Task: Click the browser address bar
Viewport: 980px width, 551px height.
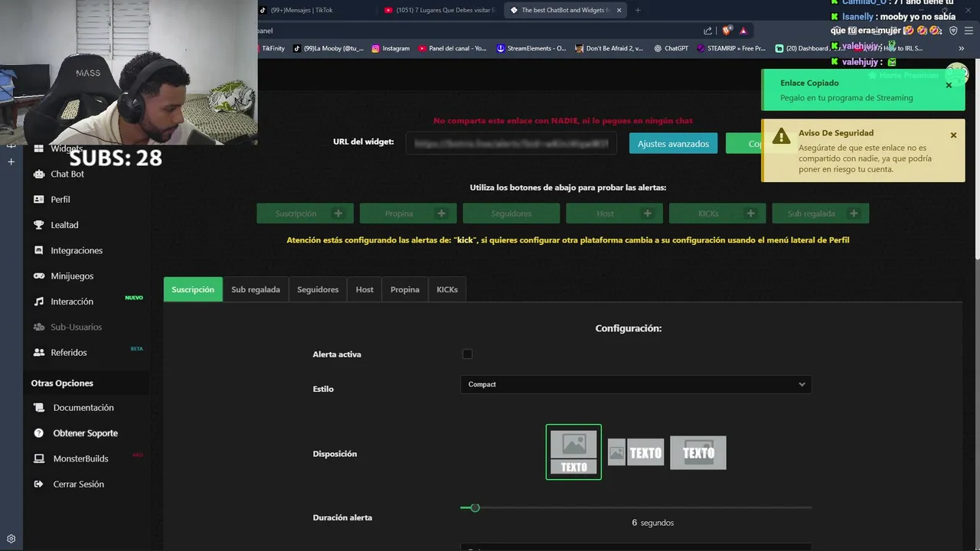Action: (479, 31)
